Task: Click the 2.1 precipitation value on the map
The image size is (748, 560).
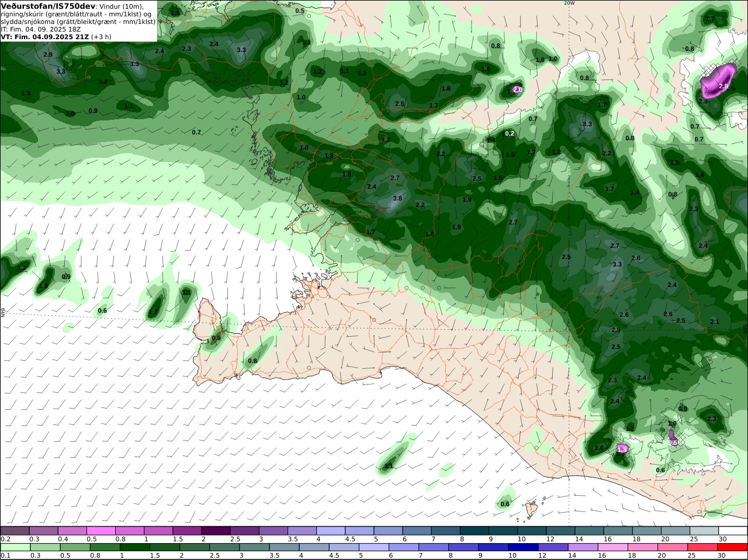Action: [715, 322]
